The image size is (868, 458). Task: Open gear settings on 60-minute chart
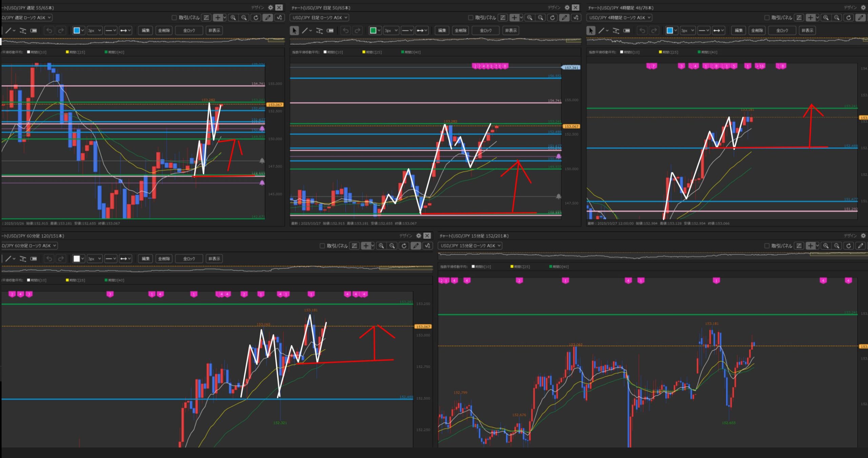[419, 235]
